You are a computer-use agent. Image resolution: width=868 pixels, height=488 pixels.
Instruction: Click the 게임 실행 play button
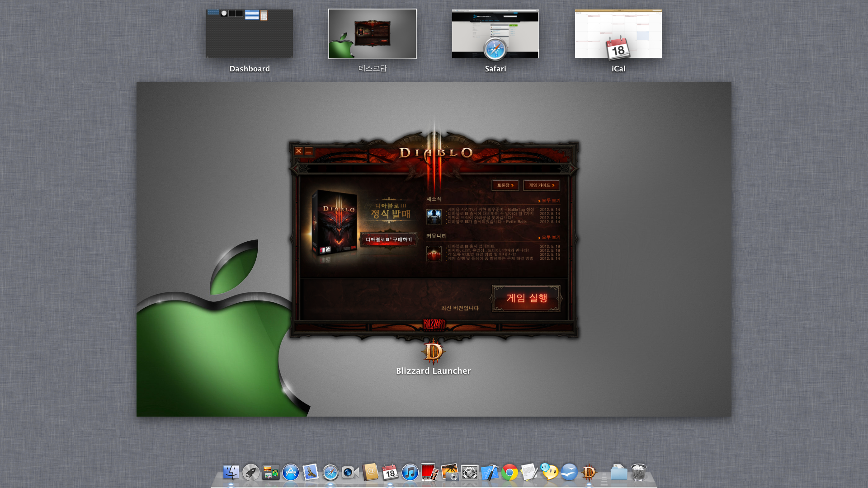[x=527, y=298]
